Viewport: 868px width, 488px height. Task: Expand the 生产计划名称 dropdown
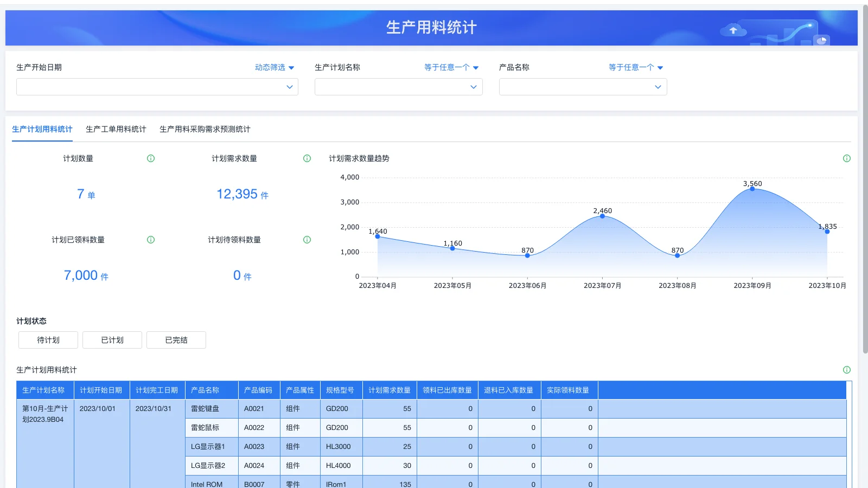[x=398, y=87]
